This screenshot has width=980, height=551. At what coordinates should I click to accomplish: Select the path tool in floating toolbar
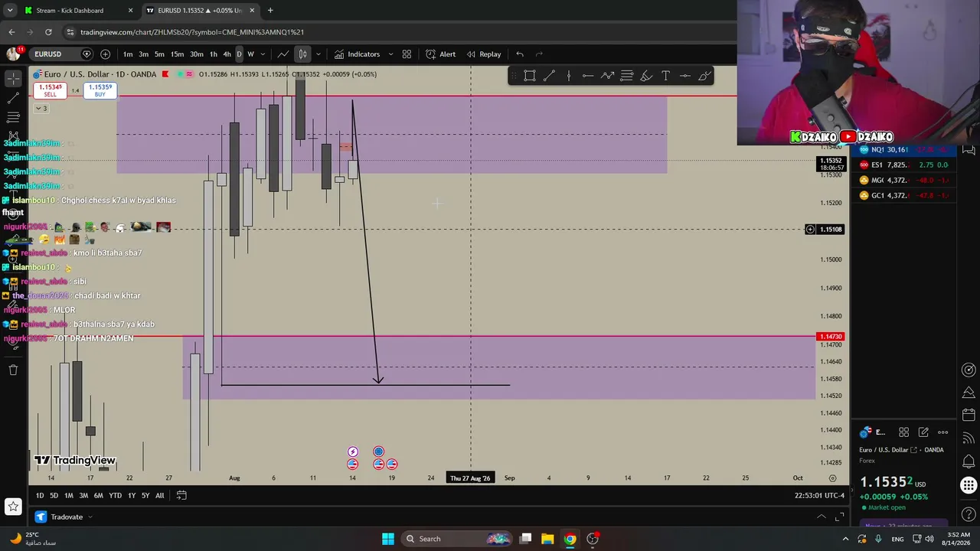click(x=607, y=76)
